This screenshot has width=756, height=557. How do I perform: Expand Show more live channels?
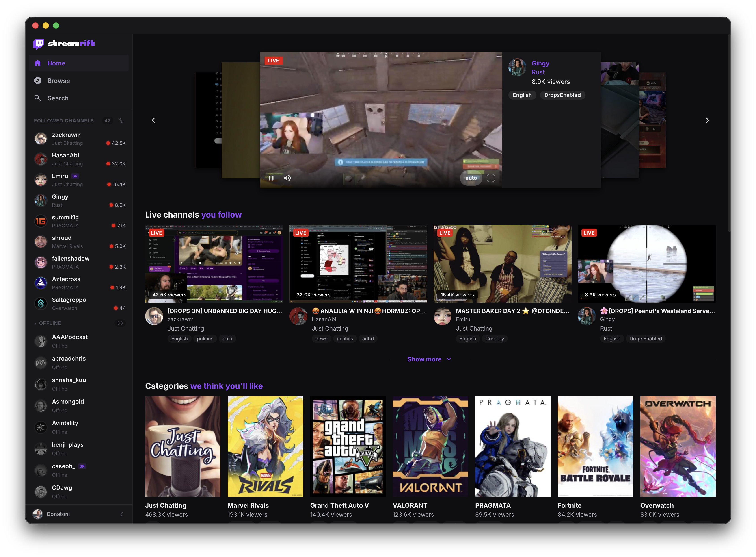point(429,359)
